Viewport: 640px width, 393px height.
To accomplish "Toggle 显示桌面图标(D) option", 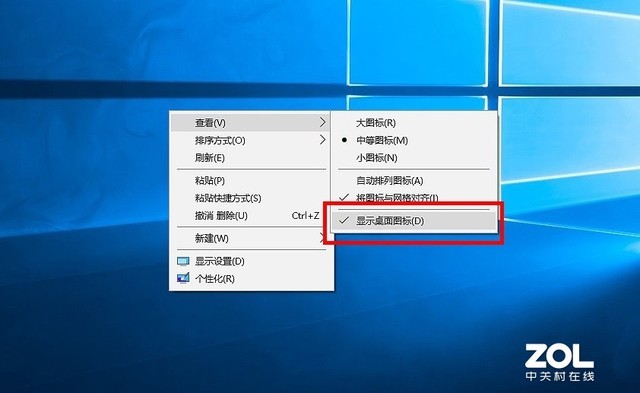I will click(x=414, y=221).
